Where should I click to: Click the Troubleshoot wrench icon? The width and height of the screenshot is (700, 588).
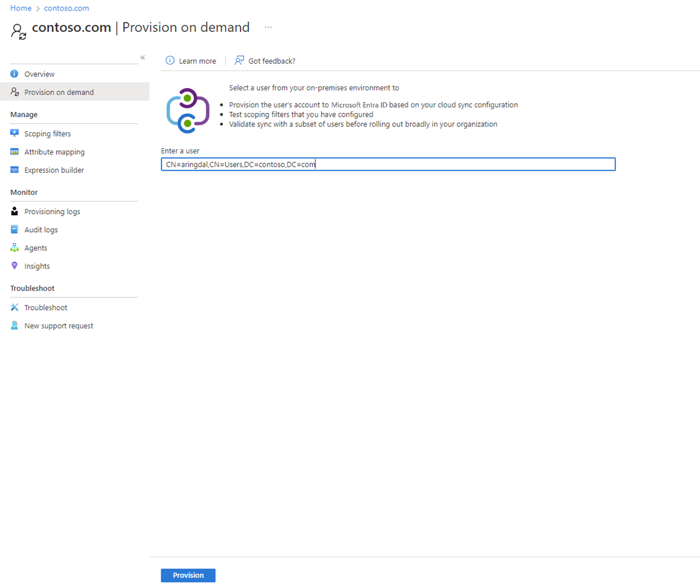15,307
